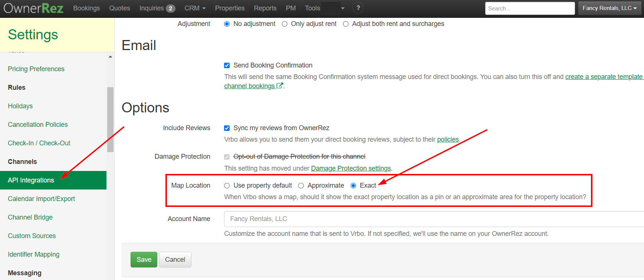Open Holidays in the sidebar
The width and height of the screenshot is (644, 280).
20,106
